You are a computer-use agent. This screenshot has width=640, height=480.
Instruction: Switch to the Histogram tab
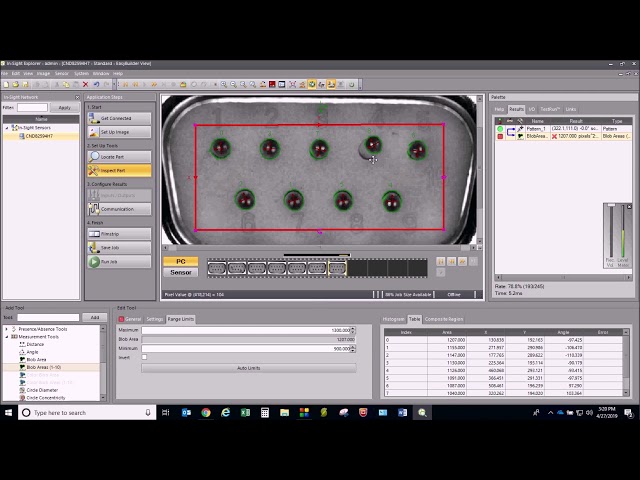point(393,319)
